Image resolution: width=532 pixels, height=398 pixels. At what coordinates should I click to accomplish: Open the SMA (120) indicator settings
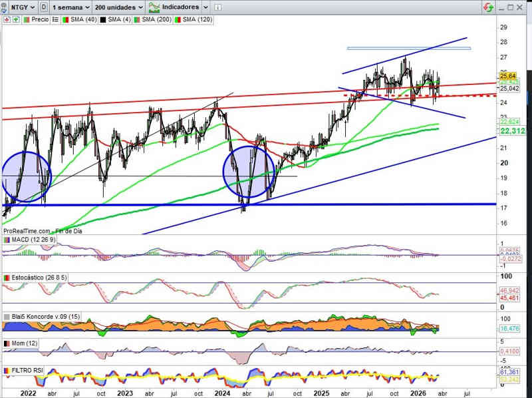click(x=193, y=20)
